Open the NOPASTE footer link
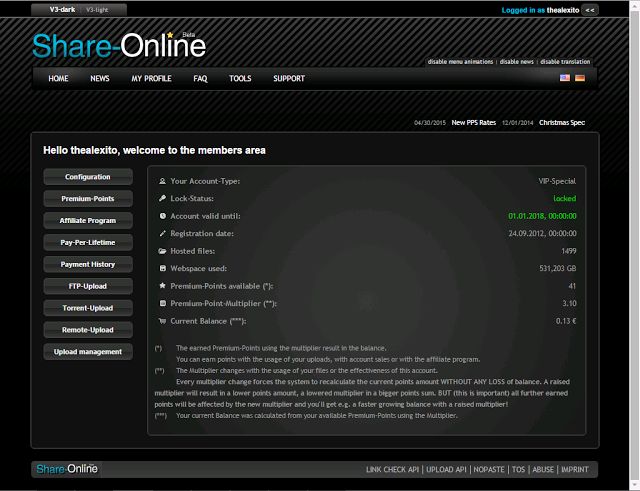 [489, 469]
